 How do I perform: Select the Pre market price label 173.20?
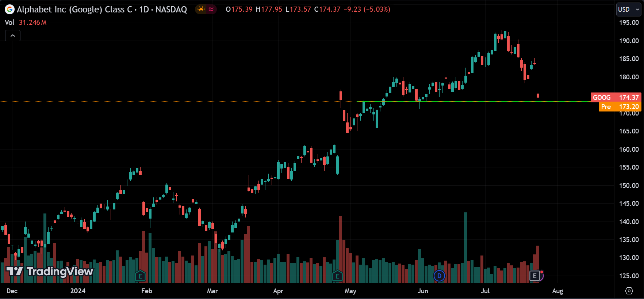coord(620,107)
